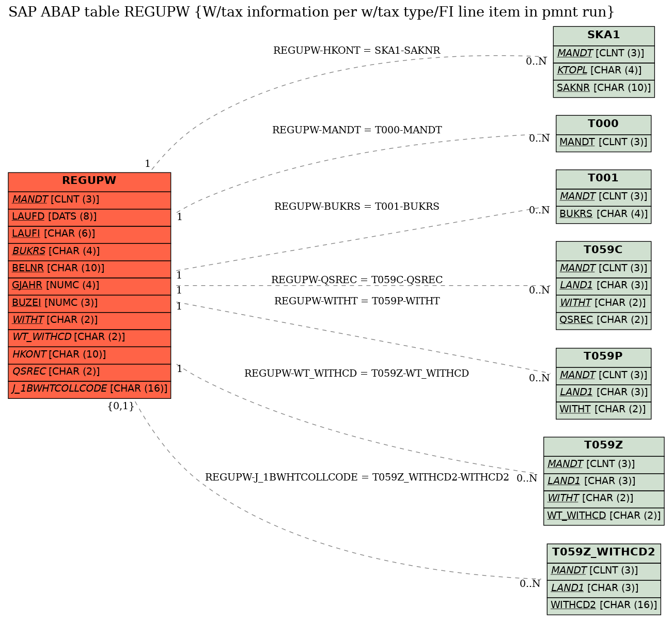672x620 pixels.
Task: Open the T000 table header
Action: coord(603,125)
